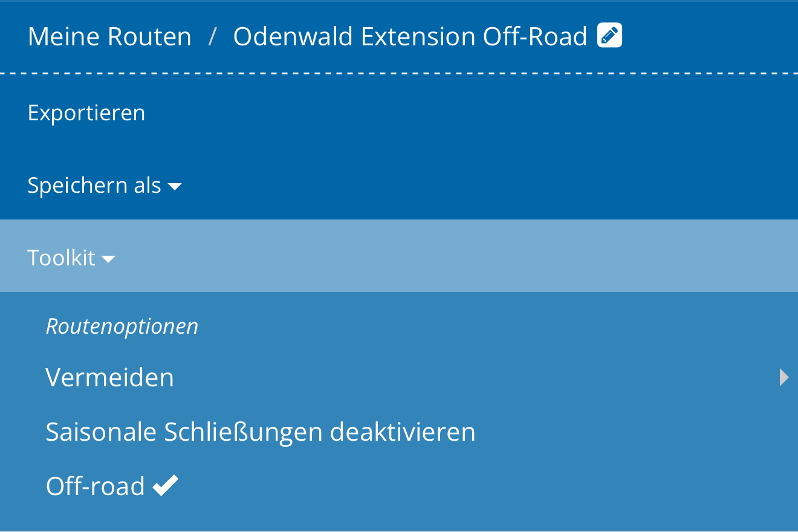Click the Toolkit text label

(x=62, y=258)
